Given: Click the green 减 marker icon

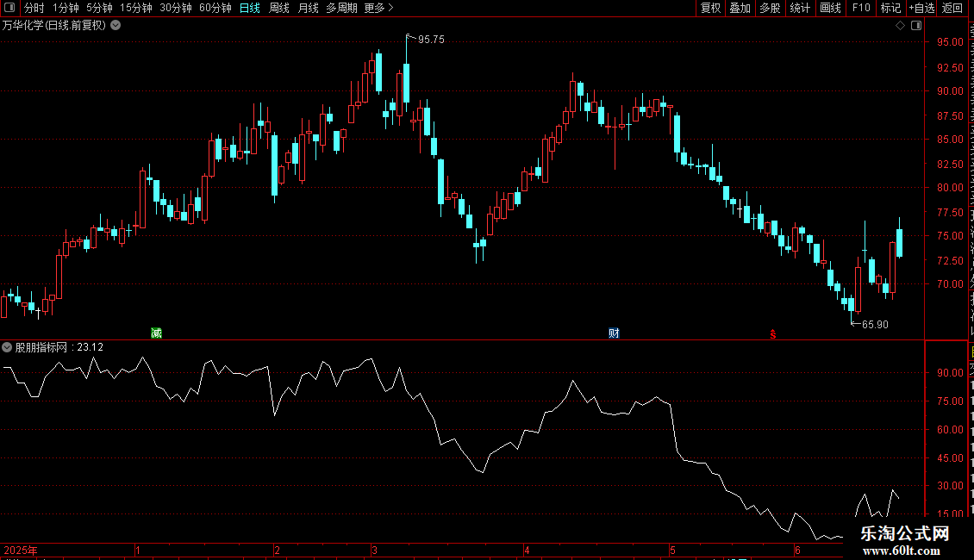Looking at the screenshot, I should (x=157, y=333).
